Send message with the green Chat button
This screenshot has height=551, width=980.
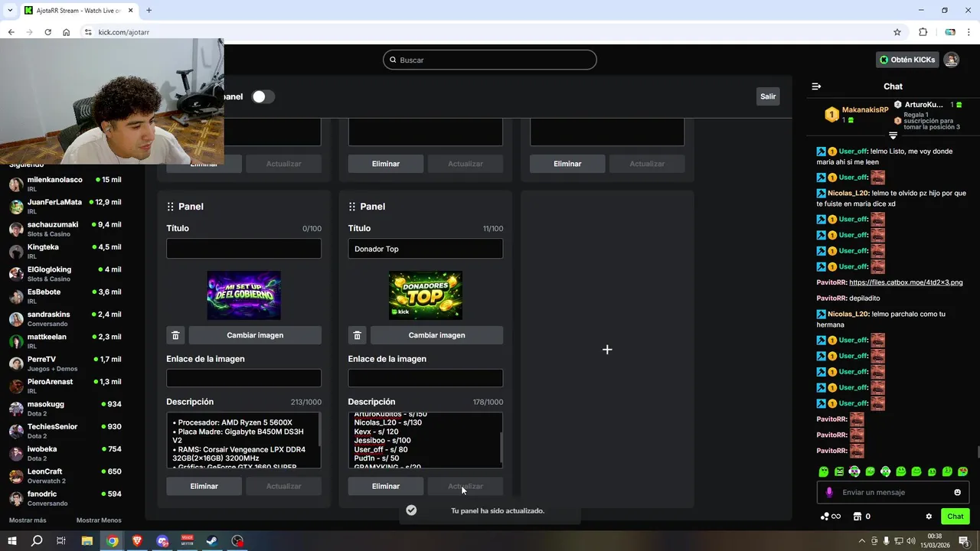click(955, 517)
